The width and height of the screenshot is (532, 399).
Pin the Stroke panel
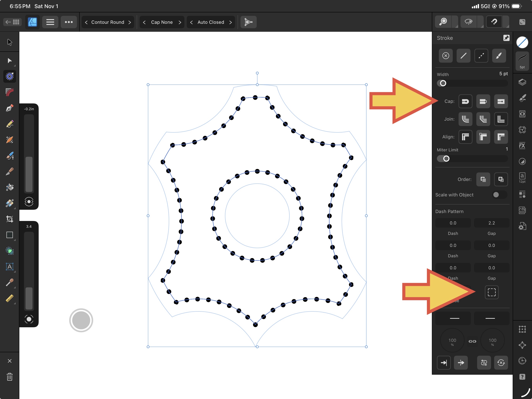506,38
